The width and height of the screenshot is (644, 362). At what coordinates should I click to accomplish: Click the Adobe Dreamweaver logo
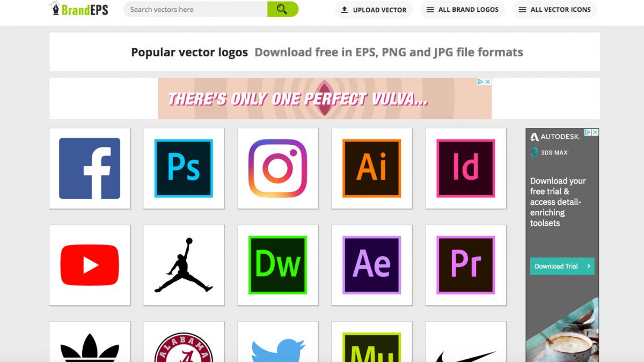coord(277,264)
